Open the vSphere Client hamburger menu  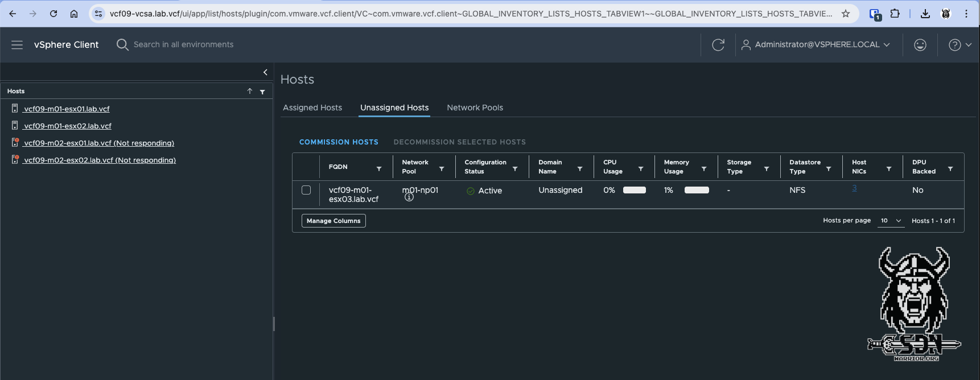(x=17, y=45)
